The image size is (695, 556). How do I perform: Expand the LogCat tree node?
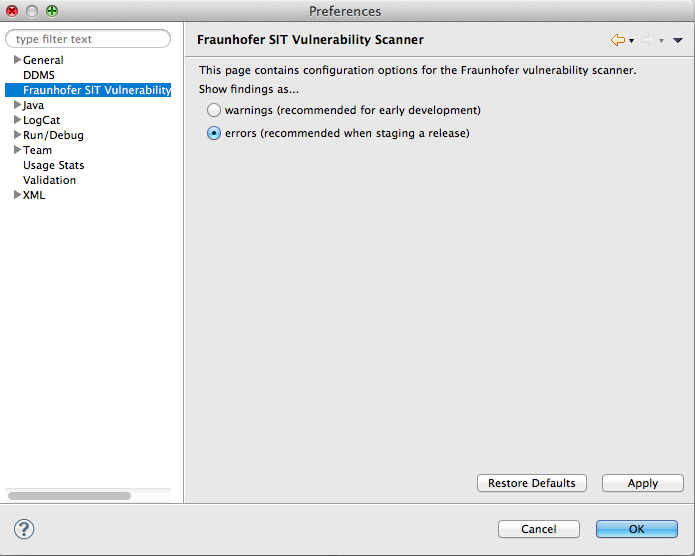point(17,120)
